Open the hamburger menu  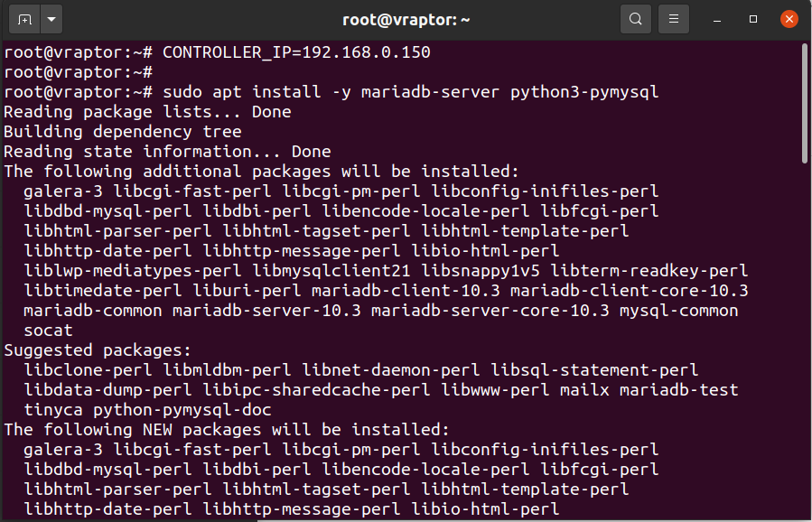click(x=673, y=20)
